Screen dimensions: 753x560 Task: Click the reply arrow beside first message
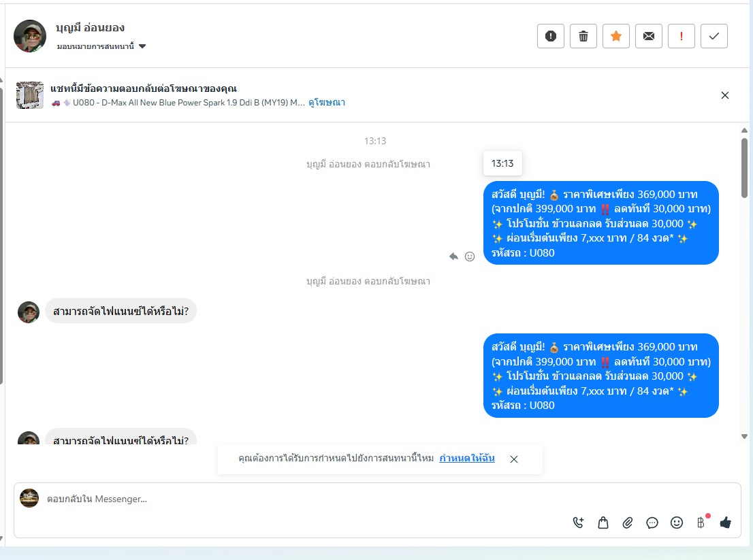click(453, 257)
